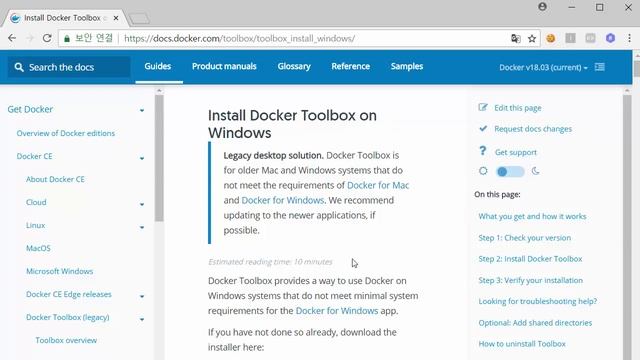This screenshot has height=360, width=640.
Task: Open Overview of Docker editions link
Action: [x=66, y=133]
